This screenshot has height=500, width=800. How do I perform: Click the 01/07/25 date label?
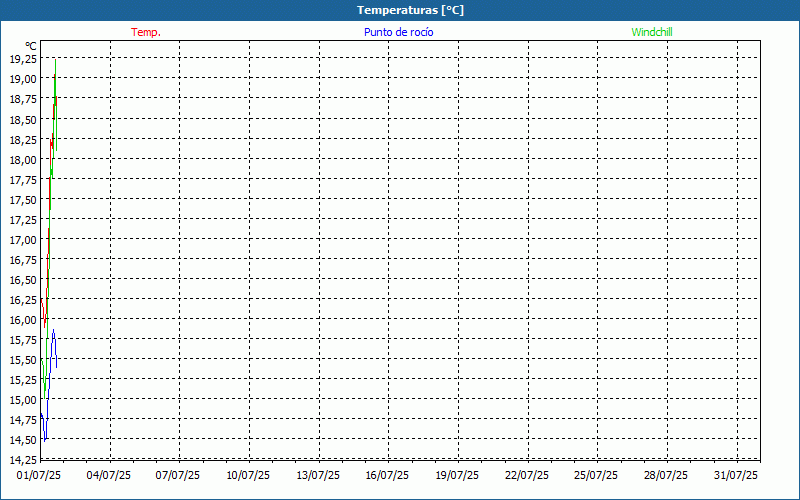coord(39,476)
